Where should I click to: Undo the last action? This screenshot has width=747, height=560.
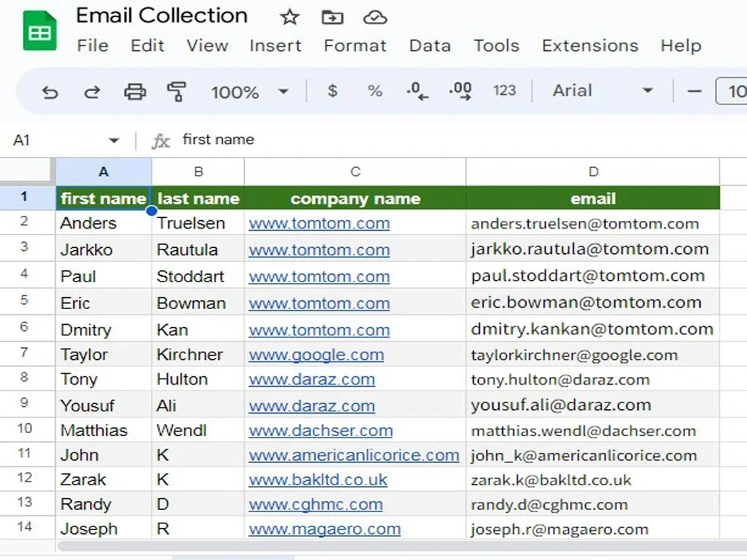(49, 91)
